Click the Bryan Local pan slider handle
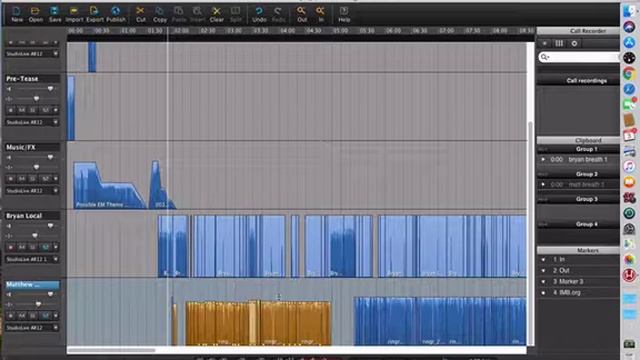Image resolution: width=640 pixels, height=360 pixels. click(x=35, y=236)
